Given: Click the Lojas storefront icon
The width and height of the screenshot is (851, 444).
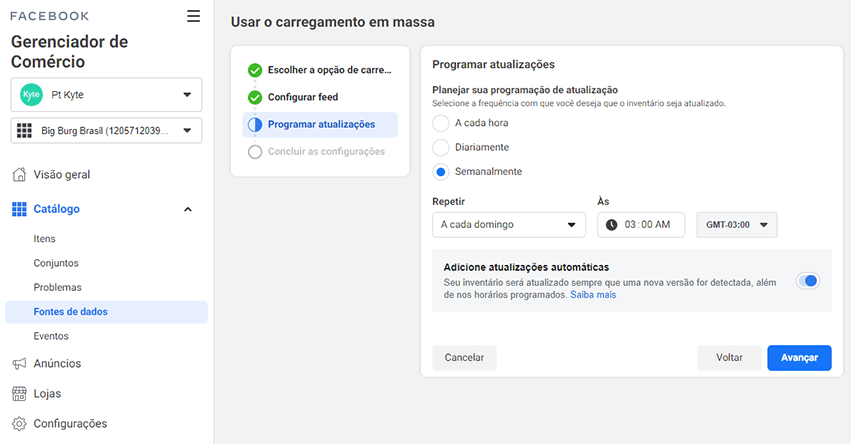Looking at the screenshot, I should pos(19,394).
